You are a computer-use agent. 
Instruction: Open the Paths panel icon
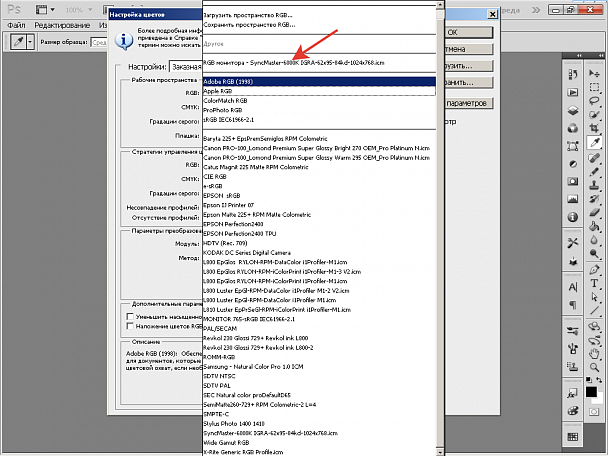pos(573,146)
